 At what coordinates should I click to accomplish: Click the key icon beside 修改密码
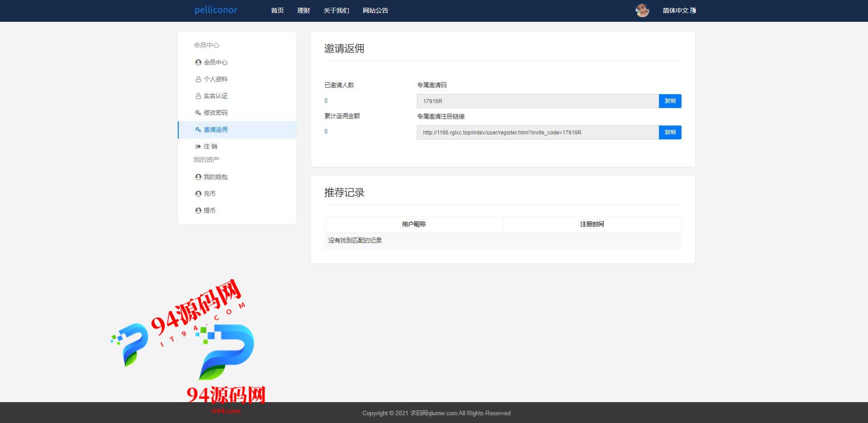click(x=198, y=113)
